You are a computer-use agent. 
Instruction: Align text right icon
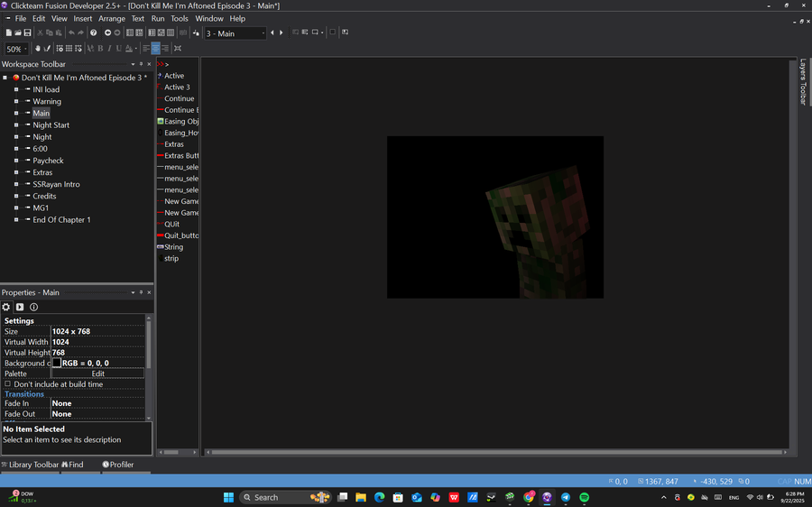[165, 48]
